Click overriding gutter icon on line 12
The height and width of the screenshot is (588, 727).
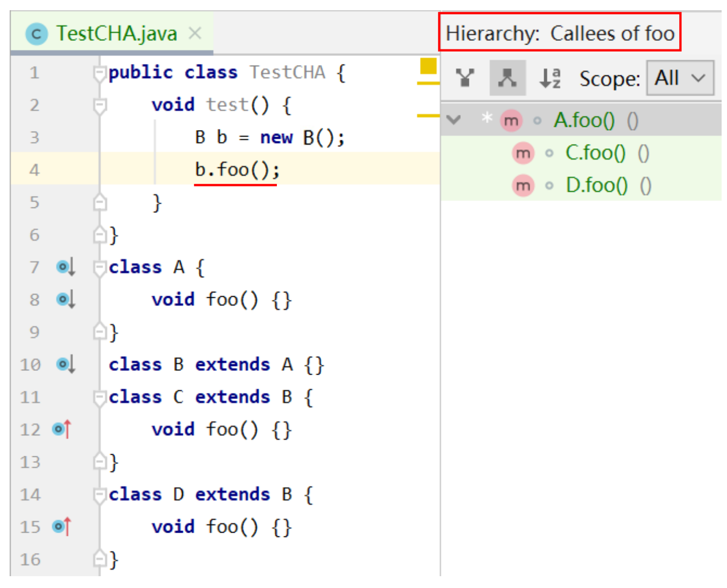62,429
